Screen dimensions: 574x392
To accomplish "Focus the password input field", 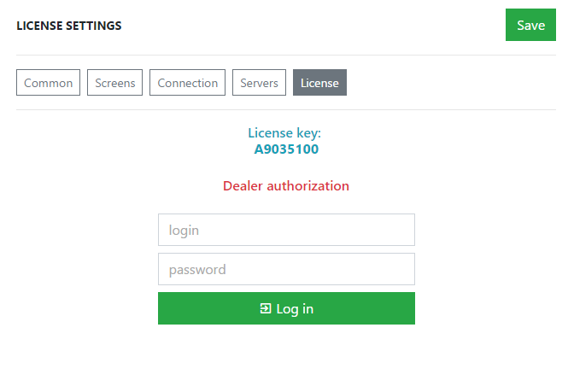I will [x=286, y=269].
